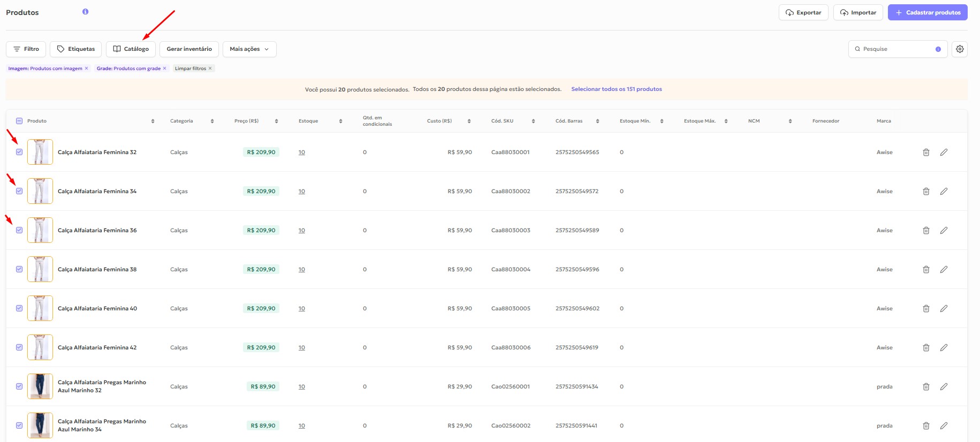This screenshot has width=980, height=442.
Task: Sort by the Custo (R$) column arrows
Action: [x=469, y=121]
